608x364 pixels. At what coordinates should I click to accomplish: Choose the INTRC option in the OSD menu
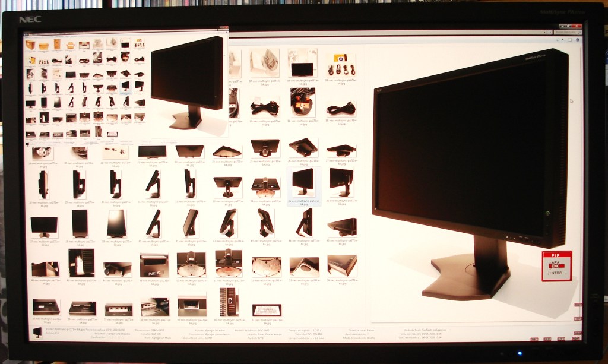pyautogui.click(x=556, y=274)
